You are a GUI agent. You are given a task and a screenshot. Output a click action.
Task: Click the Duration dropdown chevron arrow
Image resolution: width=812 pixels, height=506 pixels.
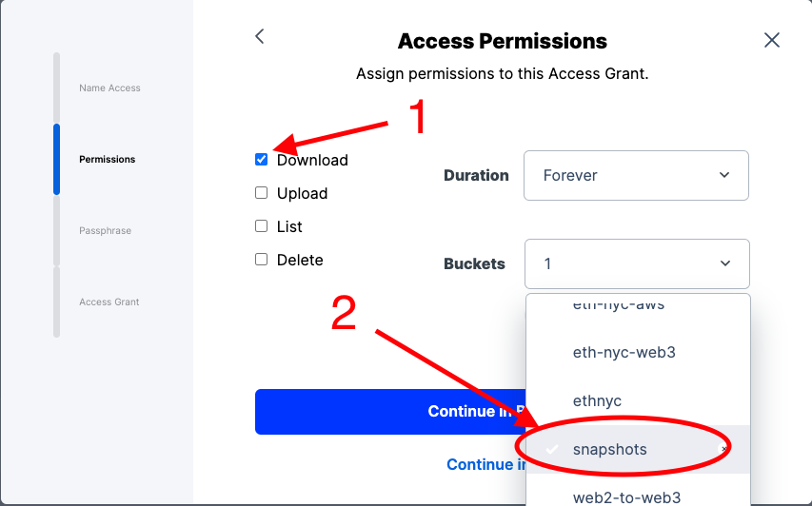724,175
